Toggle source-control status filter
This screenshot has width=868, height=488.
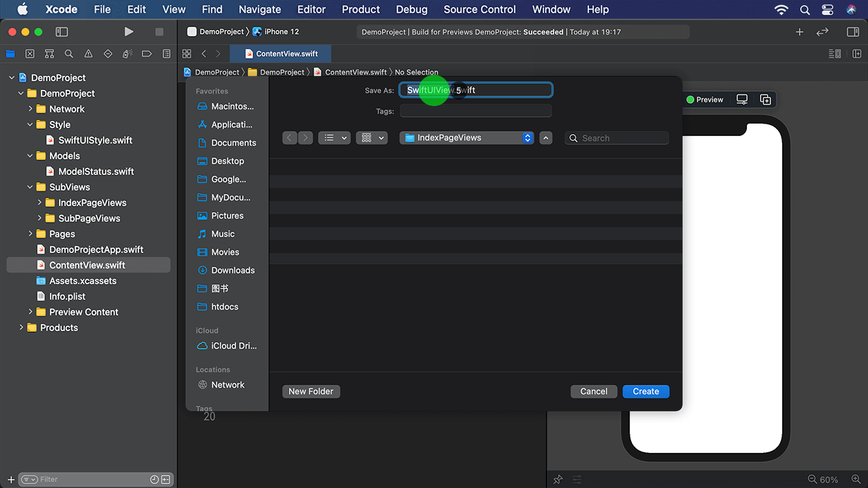point(166,480)
